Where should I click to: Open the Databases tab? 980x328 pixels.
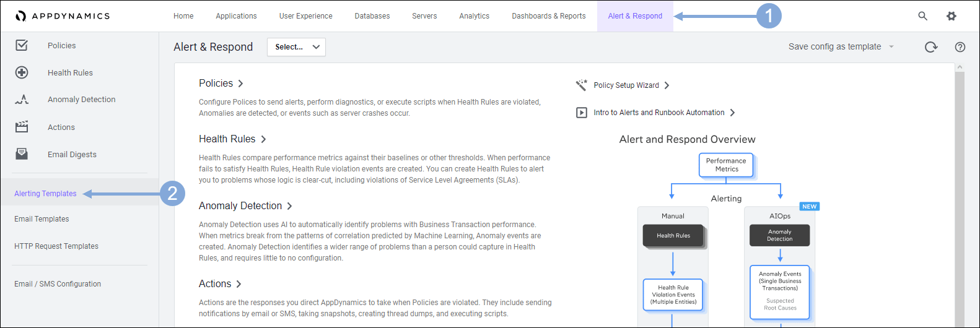(372, 16)
